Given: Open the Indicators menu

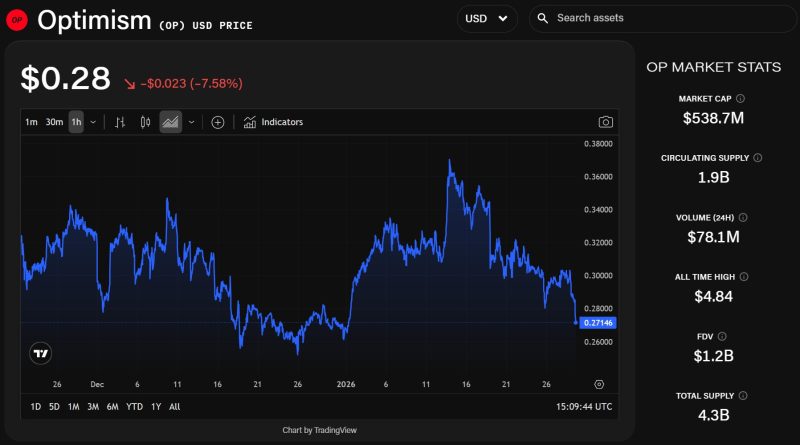Looking at the screenshot, I should coord(273,122).
